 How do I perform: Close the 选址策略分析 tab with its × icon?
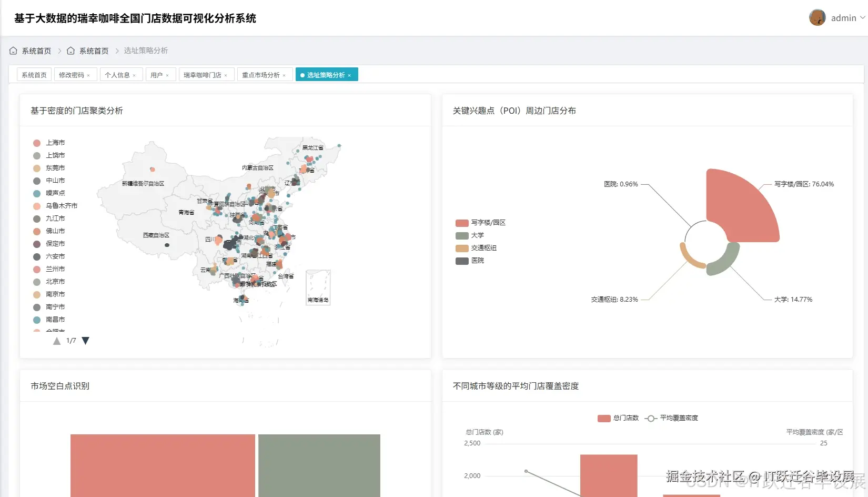349,75
